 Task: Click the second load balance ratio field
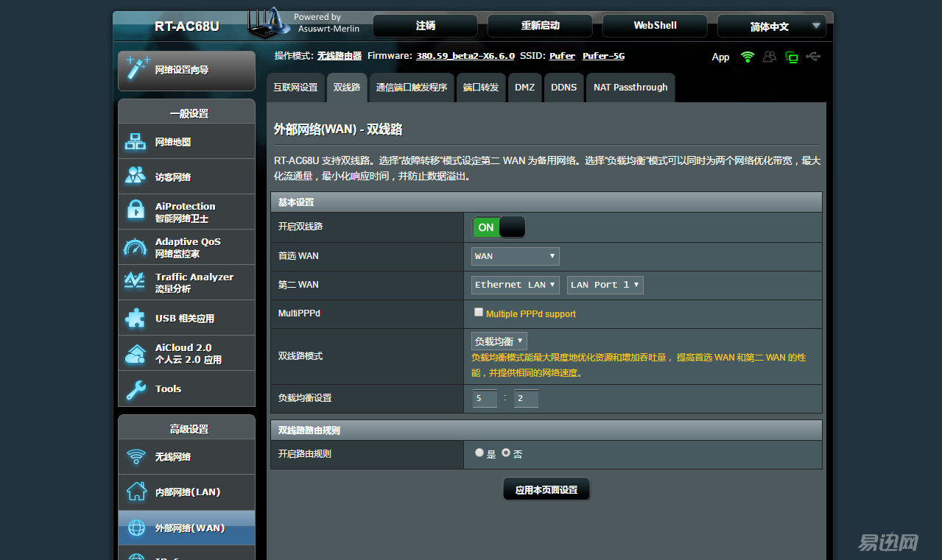pos(526,398)
